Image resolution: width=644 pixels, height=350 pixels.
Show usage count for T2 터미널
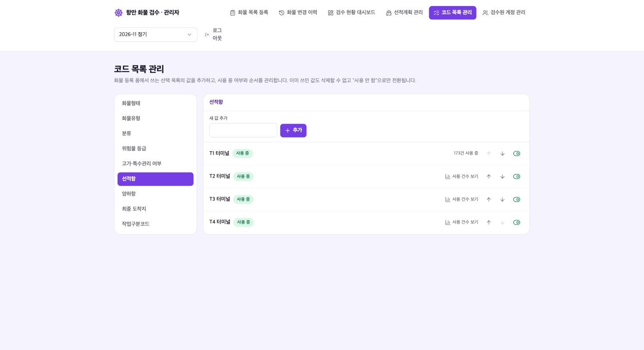[462, 177]
